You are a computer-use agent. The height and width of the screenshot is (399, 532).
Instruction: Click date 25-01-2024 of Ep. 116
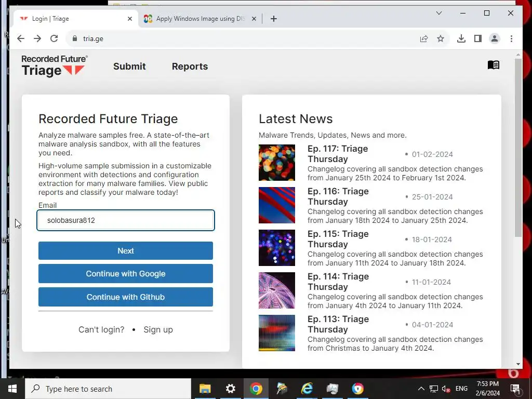pyautogui.click(x=432, y=197)
